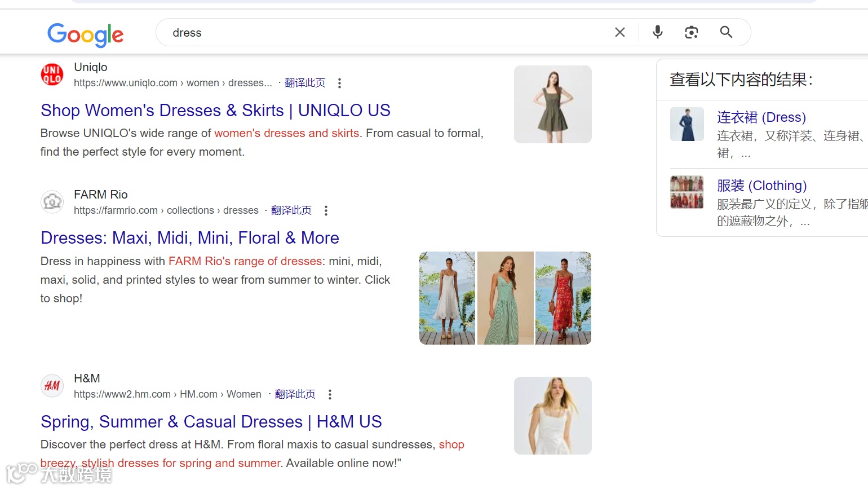Click the FARM Rio site name
868x489 pixels.
(101, 195)
